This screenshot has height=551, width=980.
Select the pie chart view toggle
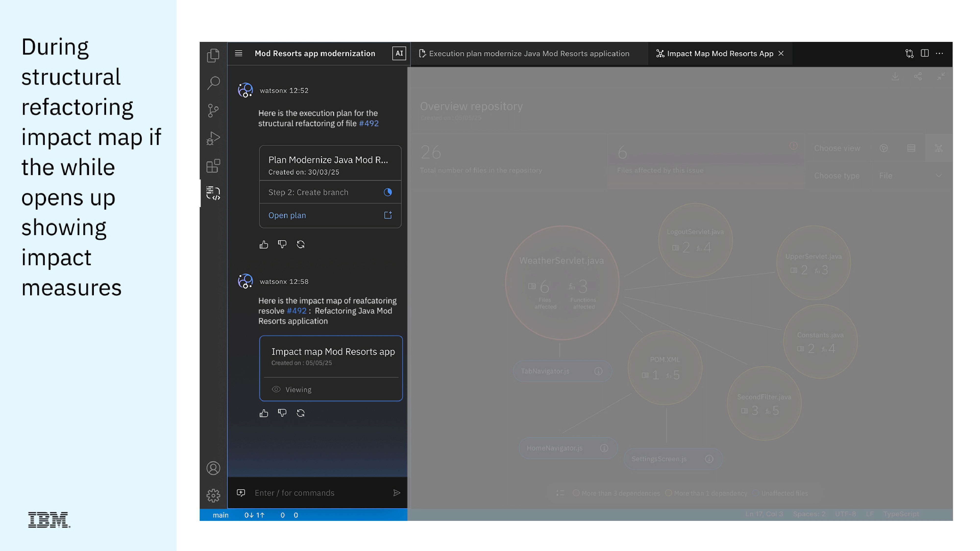click(x=884, y=148)
